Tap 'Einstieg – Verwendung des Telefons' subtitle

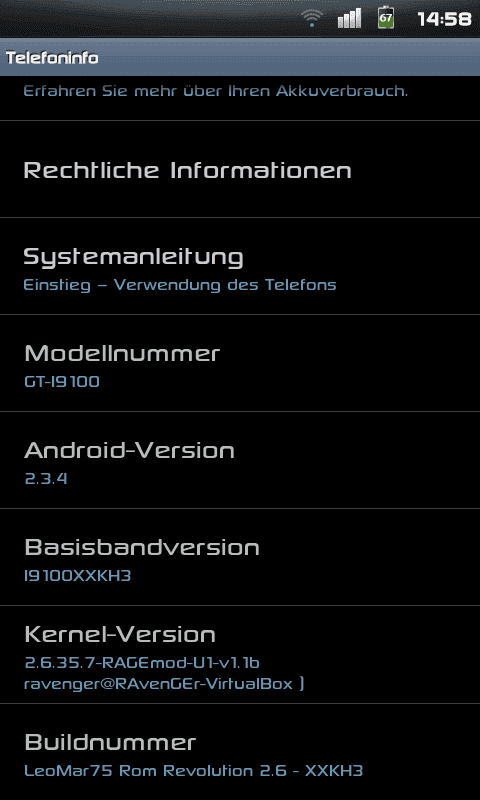180,285
